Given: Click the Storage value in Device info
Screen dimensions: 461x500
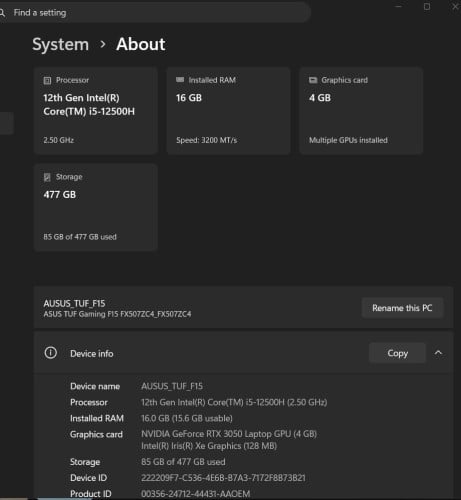Looking at the screenshot, I should [183, 462].
